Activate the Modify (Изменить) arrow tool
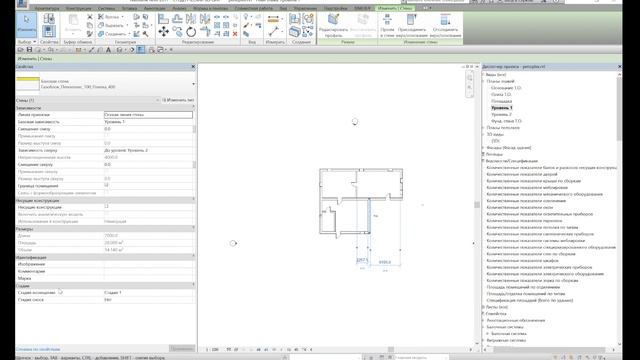This screenshot has width=640, height=360. (x=27, y=24)
